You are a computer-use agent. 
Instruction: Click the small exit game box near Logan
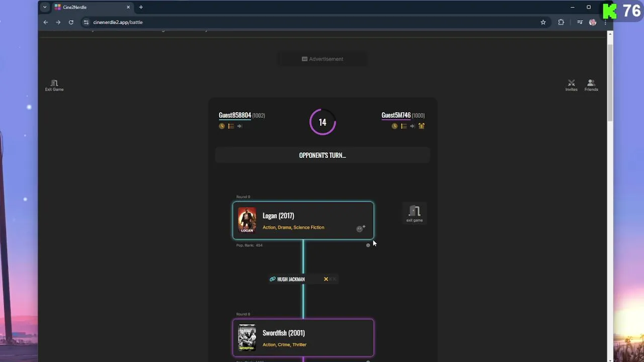[x=415, y=213]
